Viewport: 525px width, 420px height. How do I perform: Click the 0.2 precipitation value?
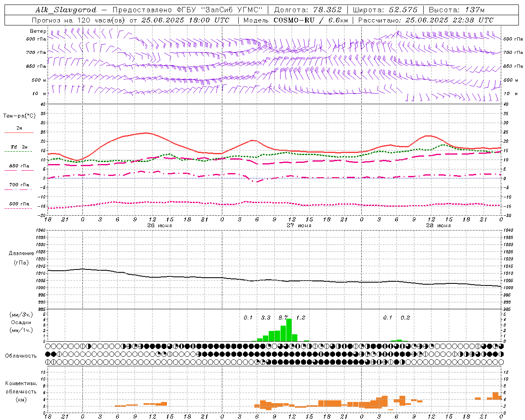[405, 317]
